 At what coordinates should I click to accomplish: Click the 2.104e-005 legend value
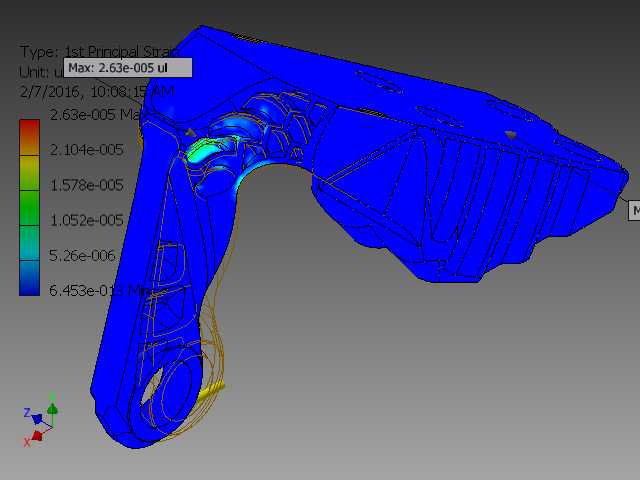pos(86,150)
